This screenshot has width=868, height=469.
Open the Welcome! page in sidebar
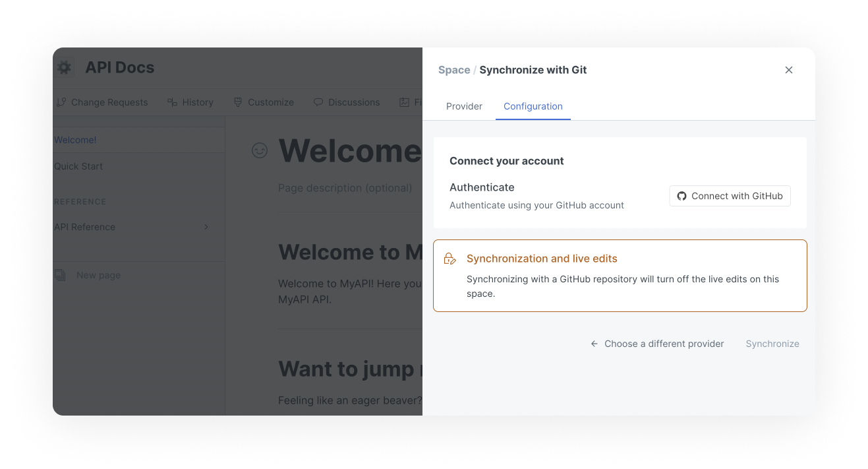click(75, 140)
